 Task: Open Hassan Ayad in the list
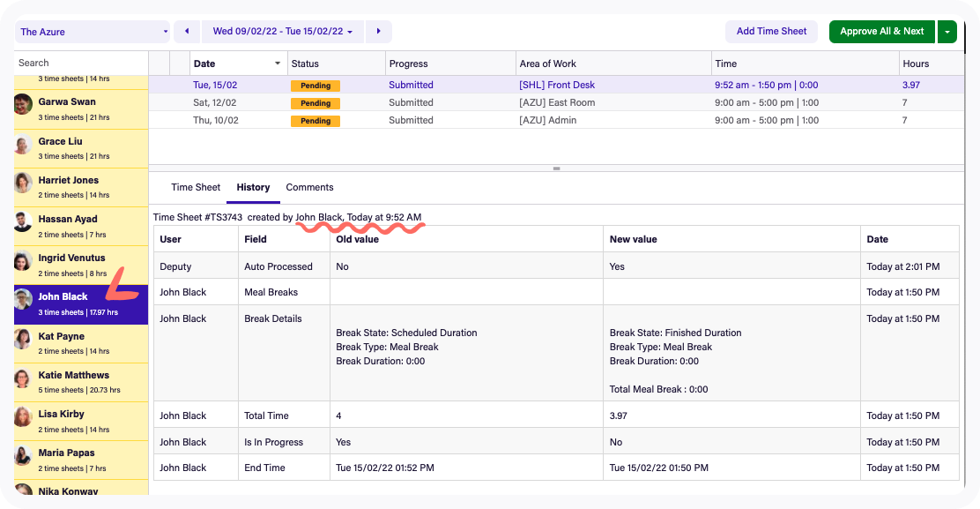click(81, 227)
